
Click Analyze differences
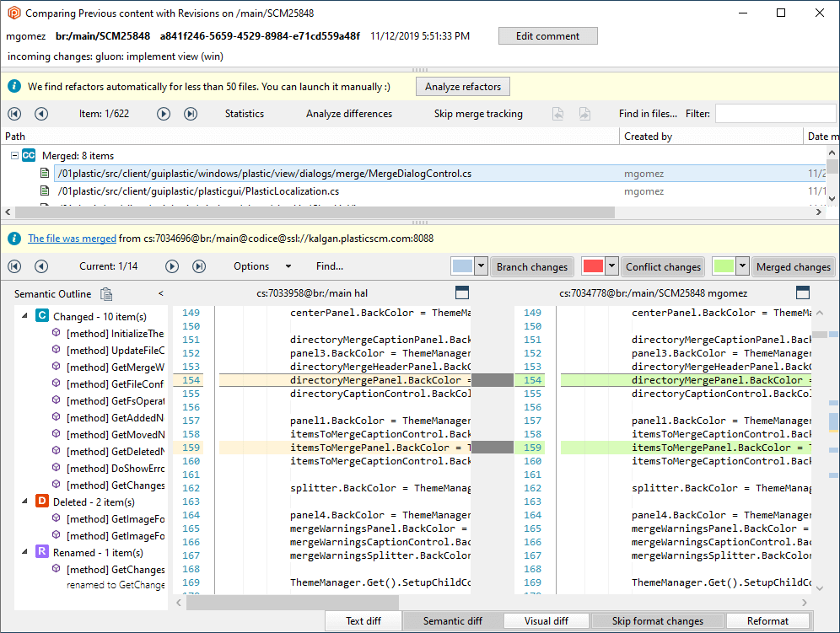(x=349, y=114)
